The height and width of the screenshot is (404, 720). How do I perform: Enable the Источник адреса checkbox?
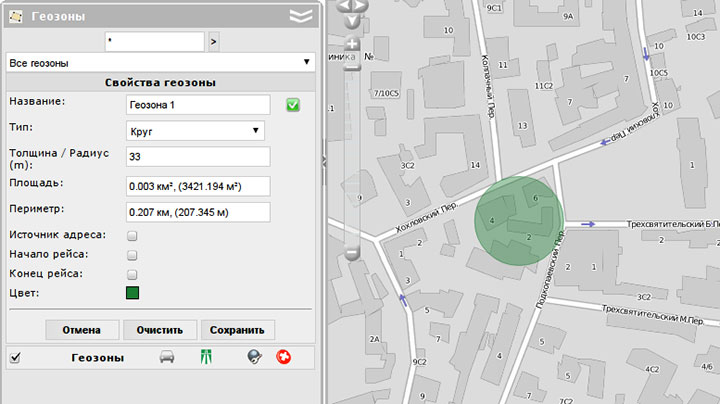(x=132, y=236)
